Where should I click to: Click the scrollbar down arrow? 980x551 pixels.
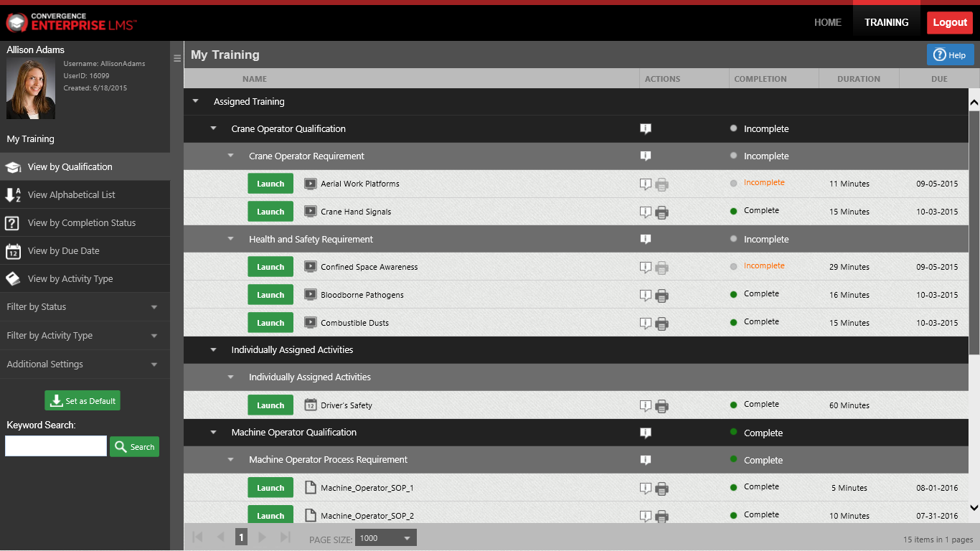pos(974,508)
